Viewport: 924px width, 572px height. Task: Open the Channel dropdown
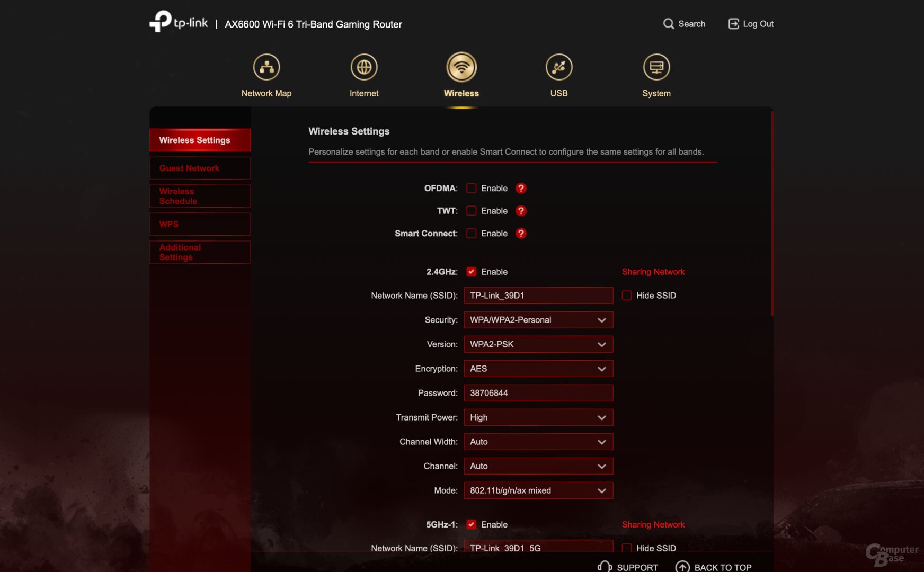[x=538, y=466]
